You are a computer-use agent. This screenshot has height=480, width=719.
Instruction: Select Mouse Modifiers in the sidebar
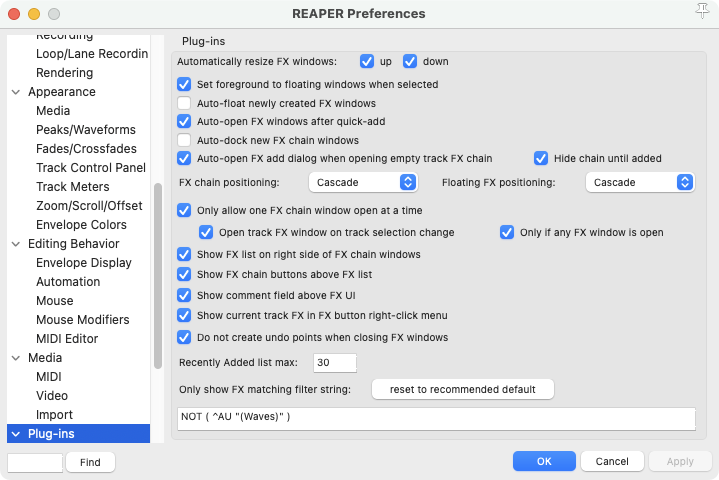[82, 320]
